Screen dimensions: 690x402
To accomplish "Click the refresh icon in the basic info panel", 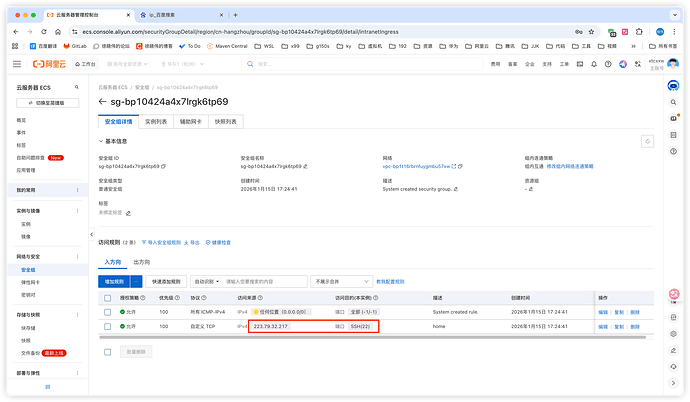I will [x=647, y=141].
